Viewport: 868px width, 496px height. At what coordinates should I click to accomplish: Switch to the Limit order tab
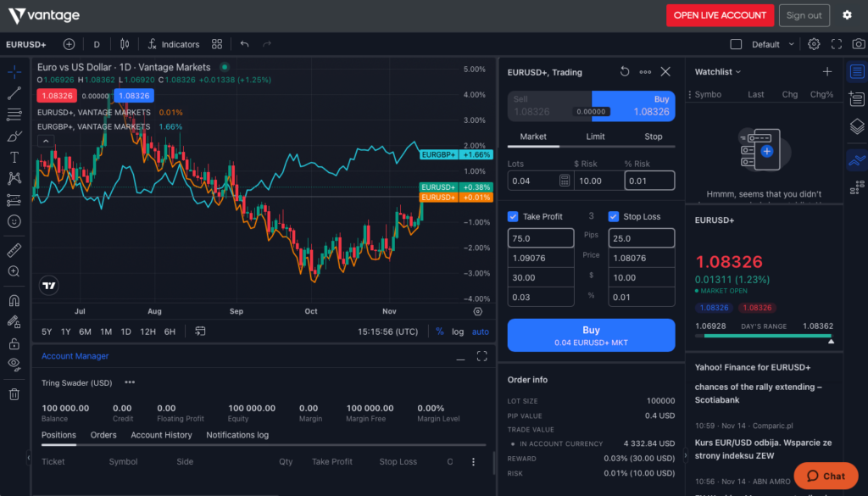tap(595, 137)
